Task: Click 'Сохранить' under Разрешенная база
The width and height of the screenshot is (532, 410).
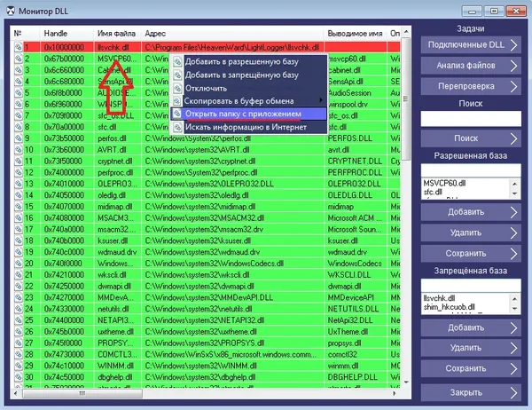Action: (x=471, y=254)
